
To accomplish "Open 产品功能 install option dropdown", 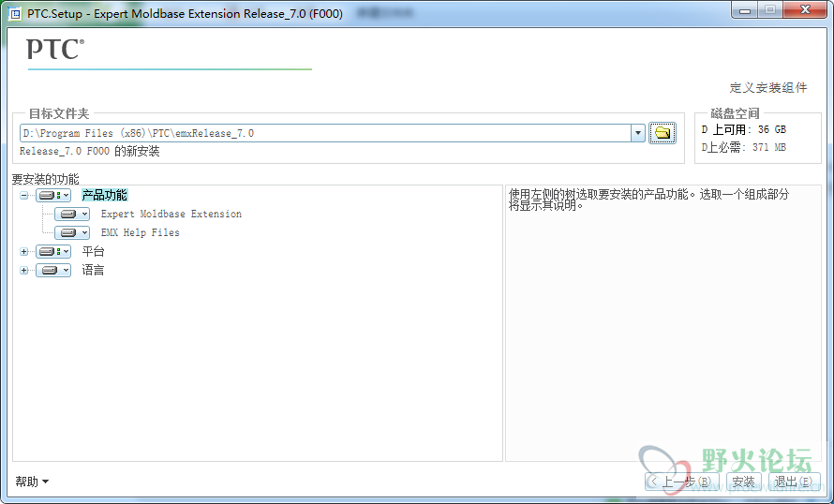I will (53, 196).
